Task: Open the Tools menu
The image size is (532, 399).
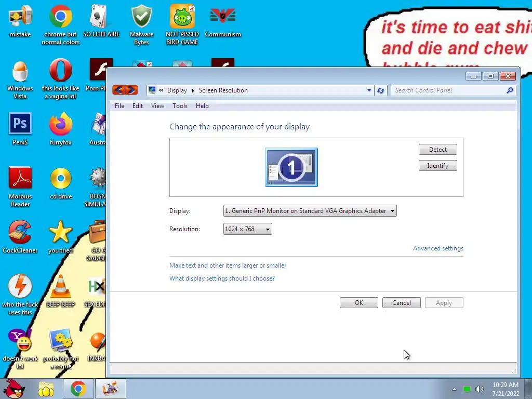Action: coord(180,106)
